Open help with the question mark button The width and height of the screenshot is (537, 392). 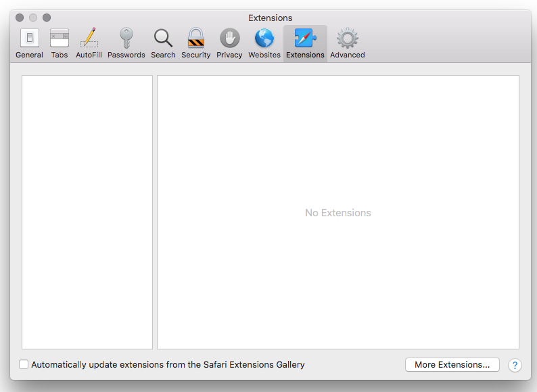515,365
